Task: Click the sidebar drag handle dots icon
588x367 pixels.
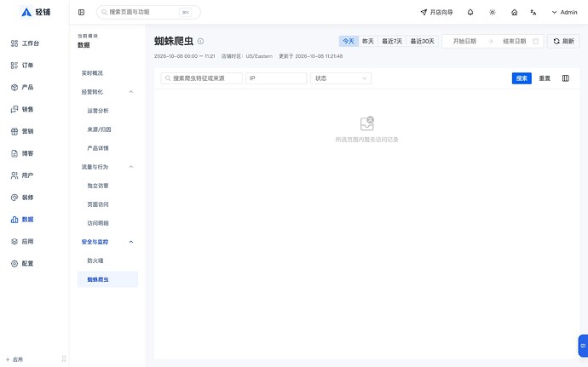Action: coord(64,358)
